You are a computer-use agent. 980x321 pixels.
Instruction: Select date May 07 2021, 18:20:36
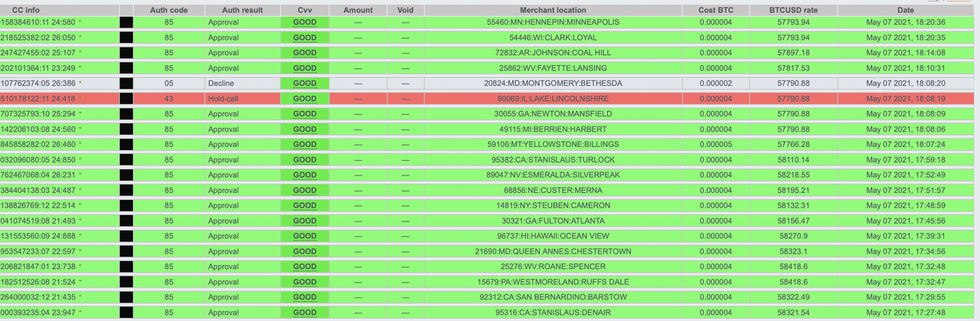point(906,23)
